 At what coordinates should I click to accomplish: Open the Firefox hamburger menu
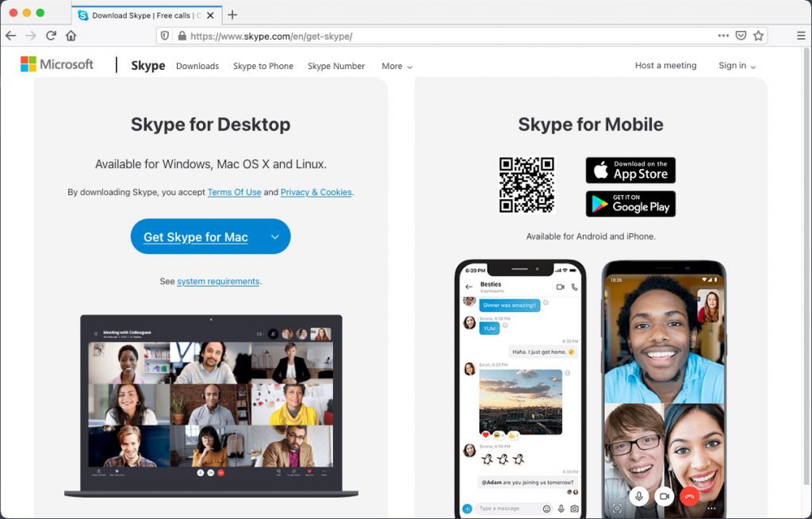[x=802, y=36]
